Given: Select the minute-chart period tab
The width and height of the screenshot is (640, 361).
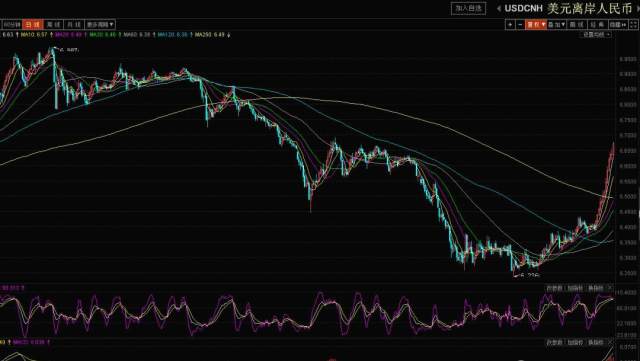Looking at the screenshot, I should tap(12, 25).
